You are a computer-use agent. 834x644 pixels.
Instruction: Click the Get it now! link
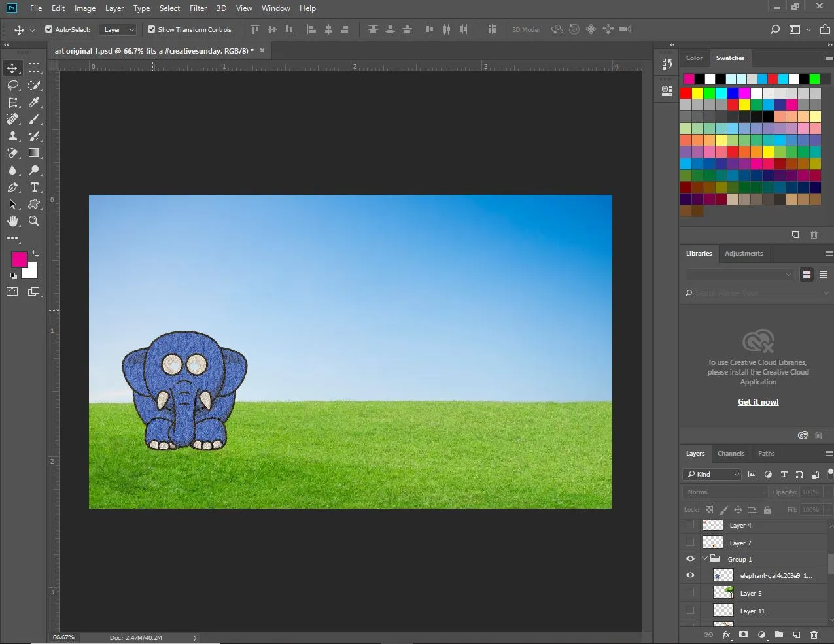(758, 402)
